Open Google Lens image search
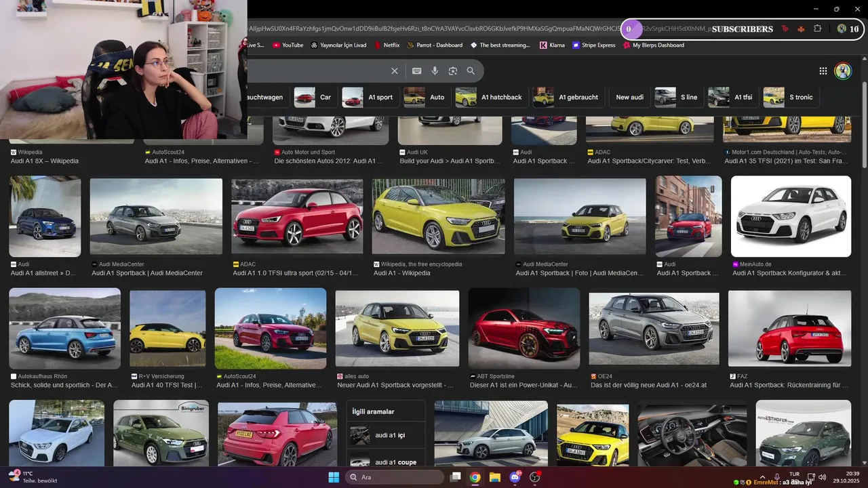Viewport: 868px width, 488px height. pyautogui.click(x=452, y=71)
